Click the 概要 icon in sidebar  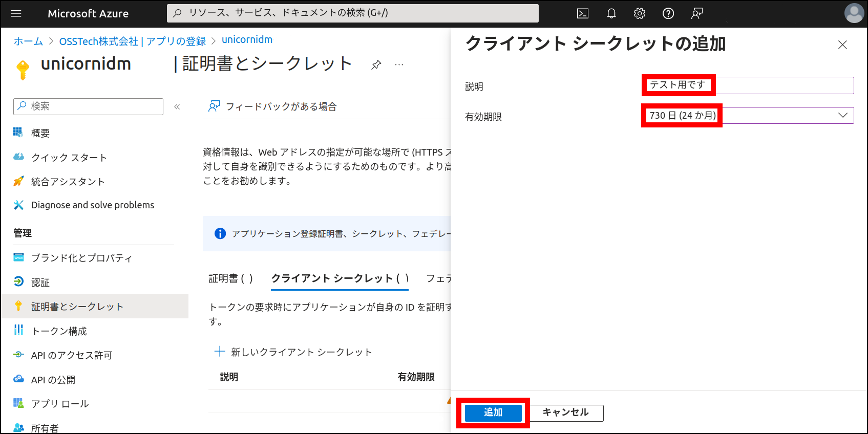(18, 133)
